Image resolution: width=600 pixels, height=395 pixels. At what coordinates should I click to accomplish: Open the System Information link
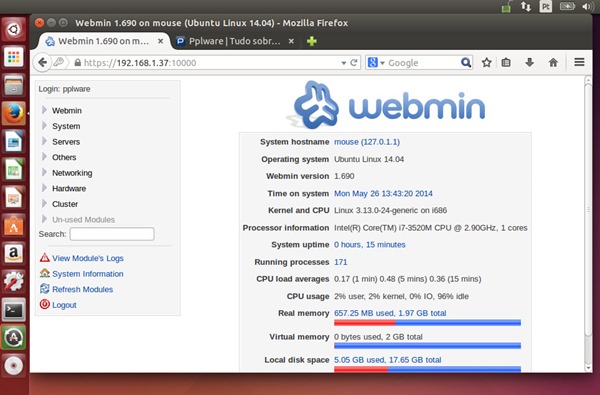[88, 274]
